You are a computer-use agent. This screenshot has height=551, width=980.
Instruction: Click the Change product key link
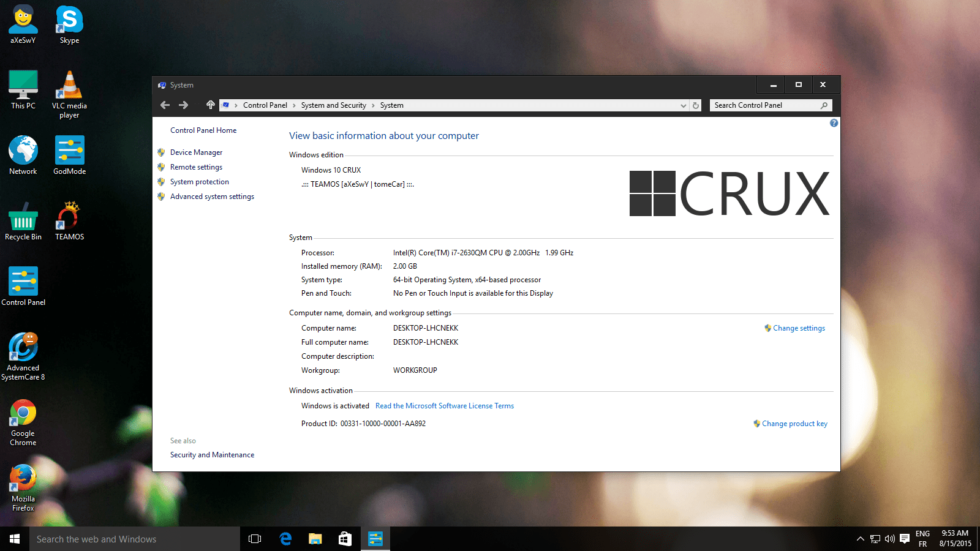coord(794,424)
